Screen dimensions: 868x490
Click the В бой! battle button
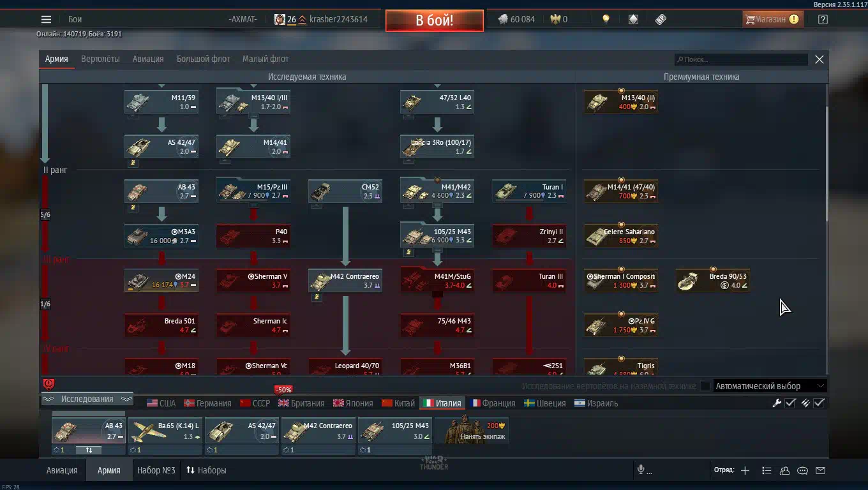(x=434, y=20)
